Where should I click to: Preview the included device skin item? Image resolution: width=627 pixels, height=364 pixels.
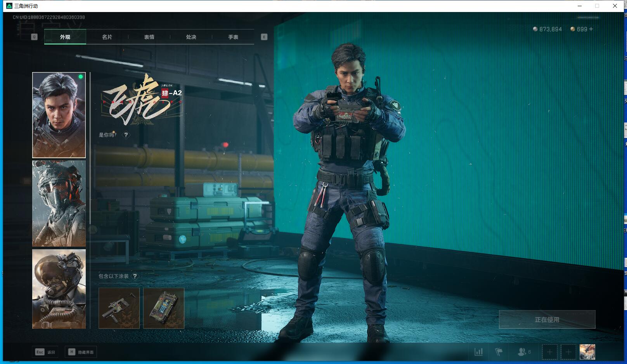point(164,308)
